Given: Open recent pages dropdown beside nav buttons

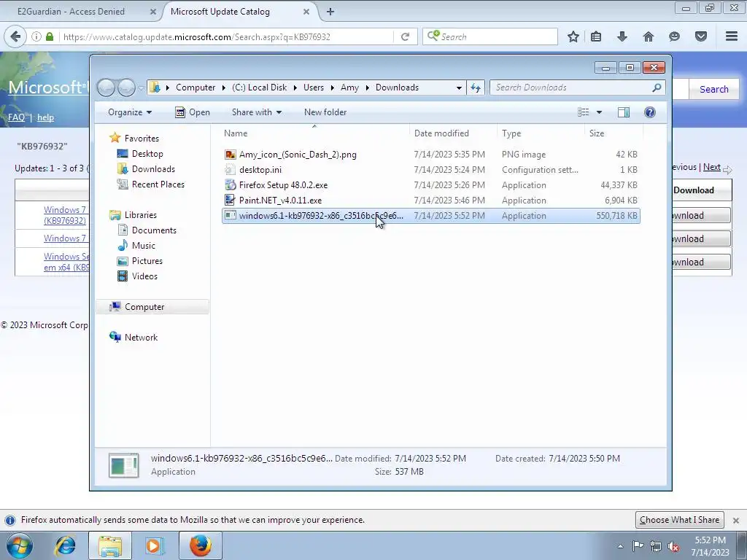Looking at the screenshot, I should [141, 88].
